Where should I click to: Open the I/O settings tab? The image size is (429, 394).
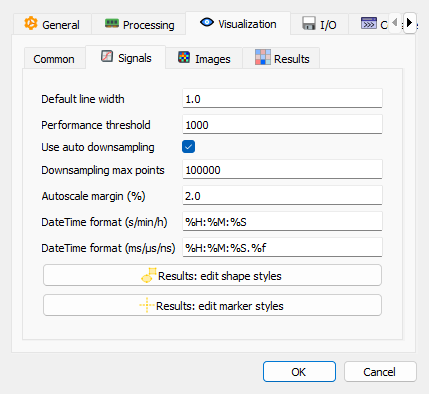[x=319, y=24]
